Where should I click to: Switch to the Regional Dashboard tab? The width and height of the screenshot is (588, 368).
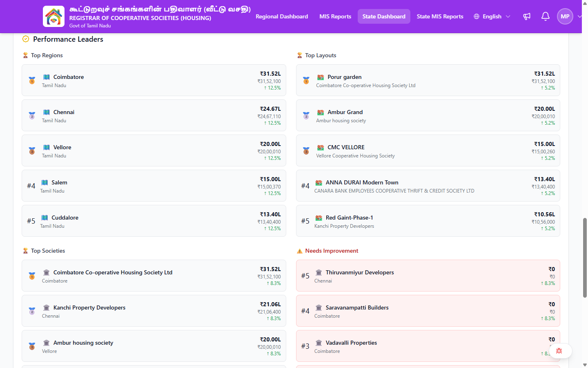[282, 16]
